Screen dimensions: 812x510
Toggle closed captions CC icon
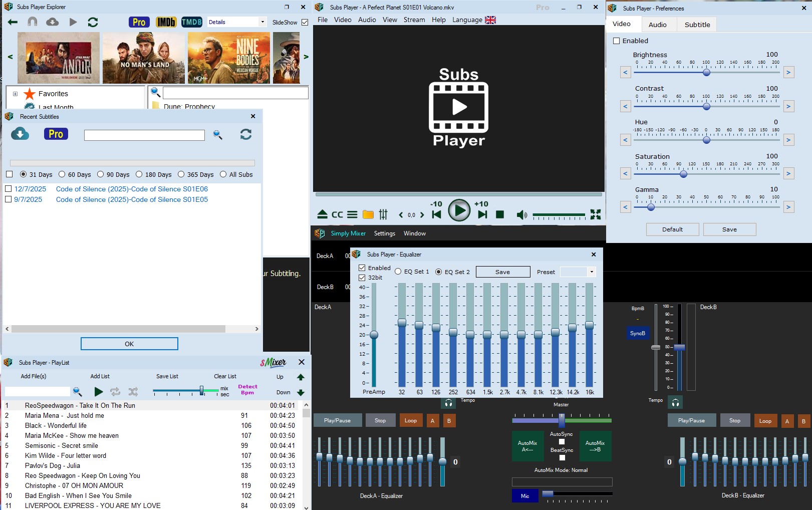[337, 214]
